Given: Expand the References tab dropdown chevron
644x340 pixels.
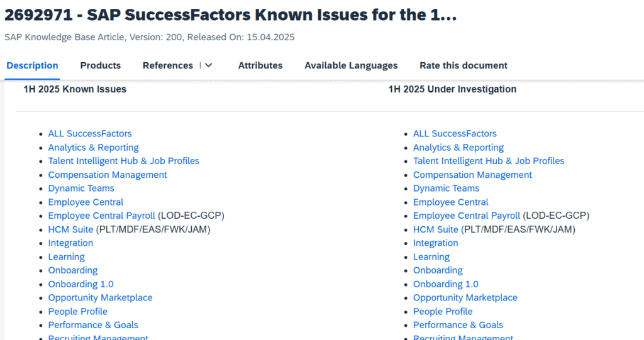Looking at the screenshot, I should 209,65.
